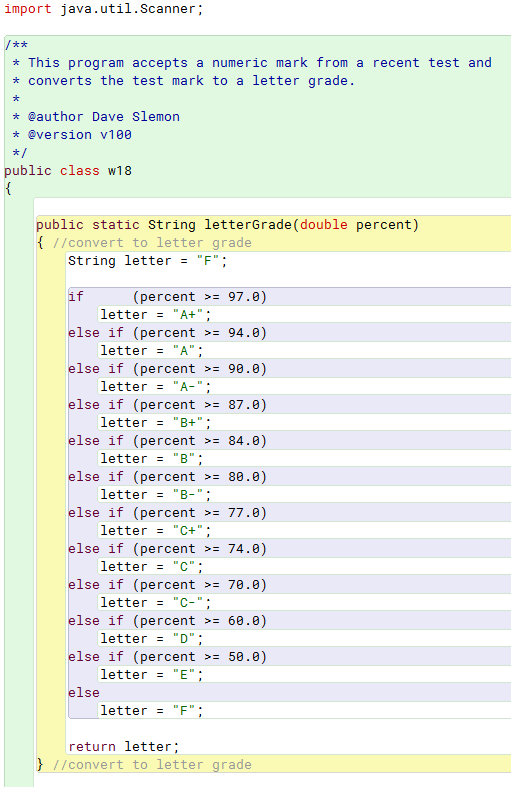Screen dimensions: 511x787
Task: Click else if (percent >= 94.0) line
Action: pos(168,333)
